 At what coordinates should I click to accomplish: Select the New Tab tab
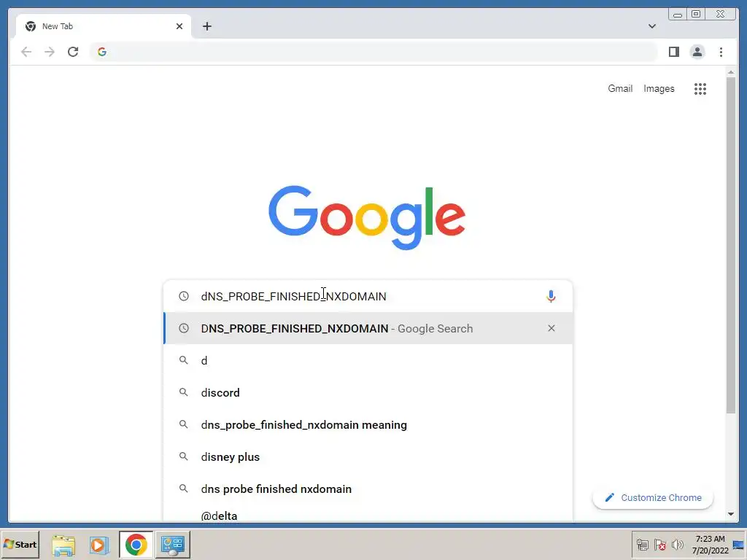(104, 26)
